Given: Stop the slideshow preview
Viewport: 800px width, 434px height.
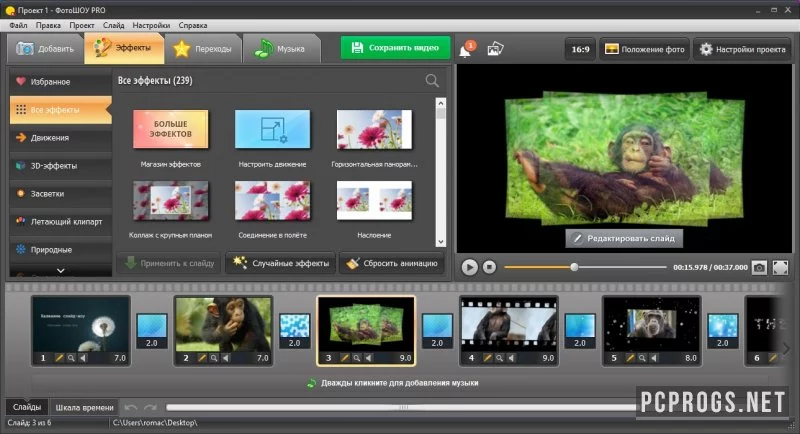Looking at the screenshot, I should [x=489, y=267].
